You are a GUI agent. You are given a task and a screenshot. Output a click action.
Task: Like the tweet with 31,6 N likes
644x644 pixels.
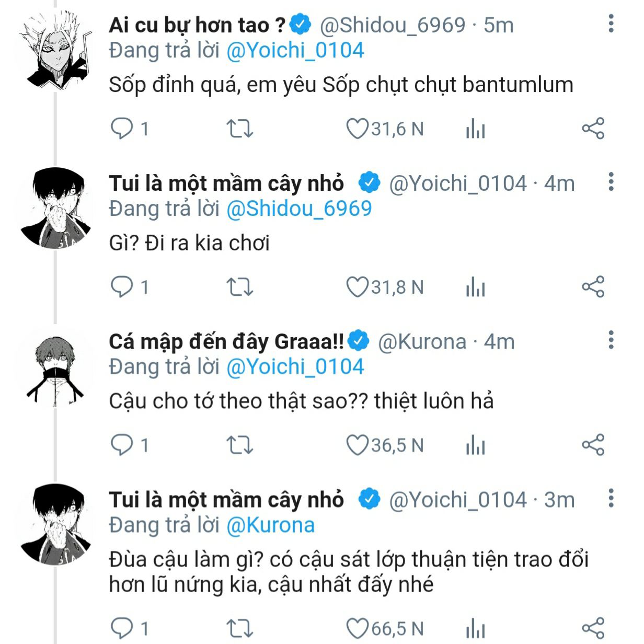pos(358,129)
